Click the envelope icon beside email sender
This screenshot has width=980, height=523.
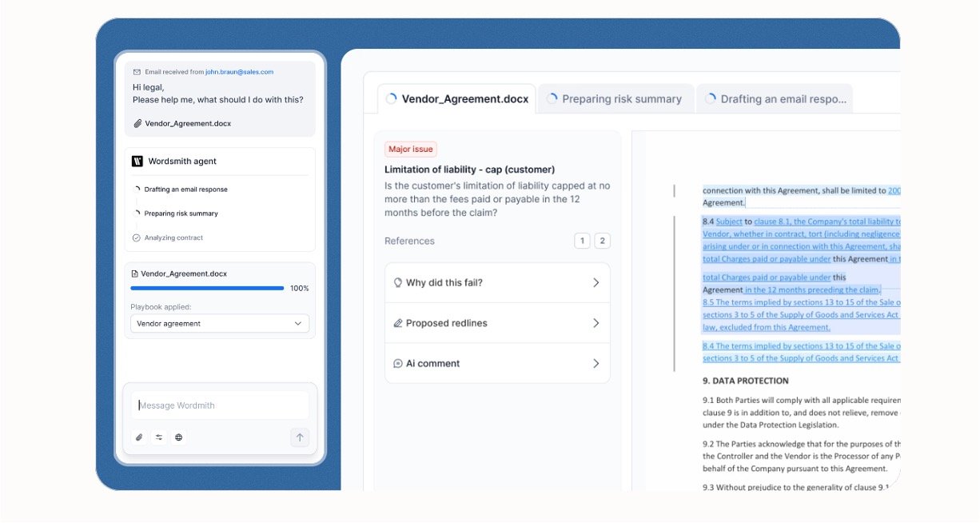pyautogui.click(x=137, y=72)
